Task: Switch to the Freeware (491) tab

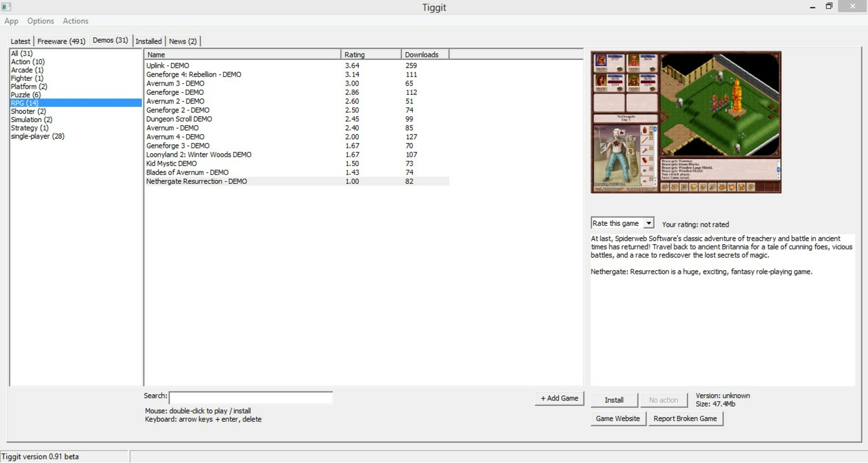Action: (x=61, y=41)
